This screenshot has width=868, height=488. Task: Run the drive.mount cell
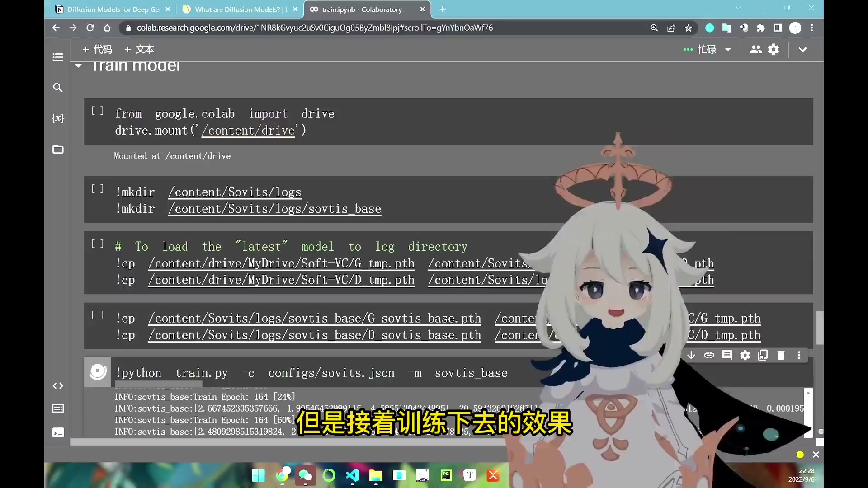[98, 111]
